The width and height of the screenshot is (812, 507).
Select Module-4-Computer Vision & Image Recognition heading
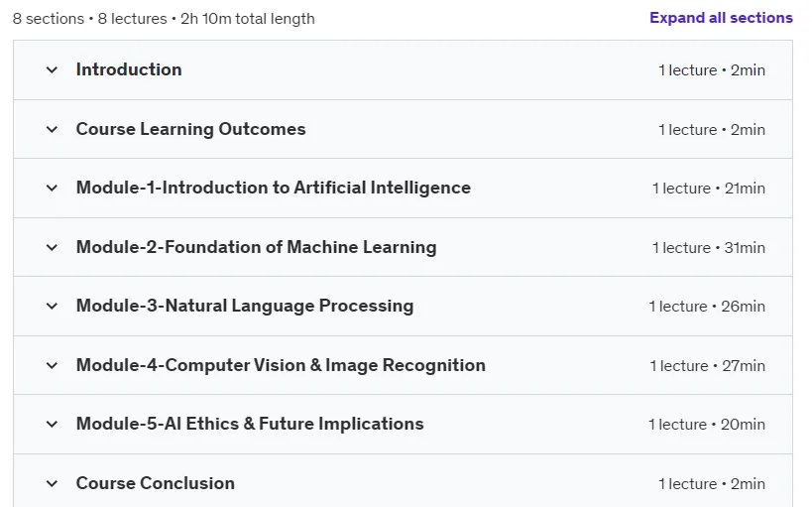click(x=281, y=365)
